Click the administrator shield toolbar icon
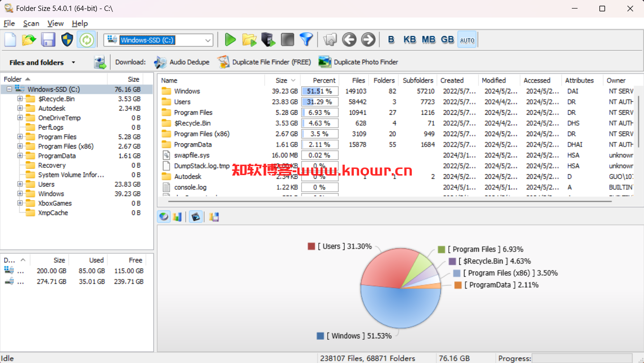 [x=67, y=40]
